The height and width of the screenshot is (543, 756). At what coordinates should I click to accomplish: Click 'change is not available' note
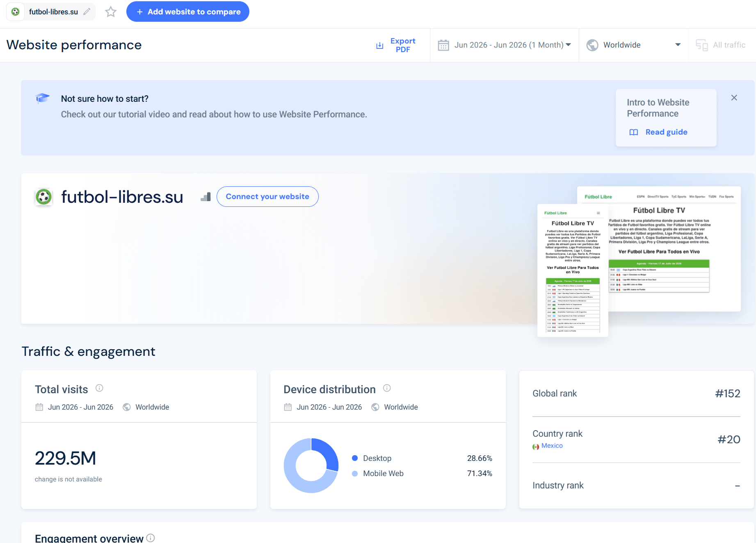(x=69, y=479)
